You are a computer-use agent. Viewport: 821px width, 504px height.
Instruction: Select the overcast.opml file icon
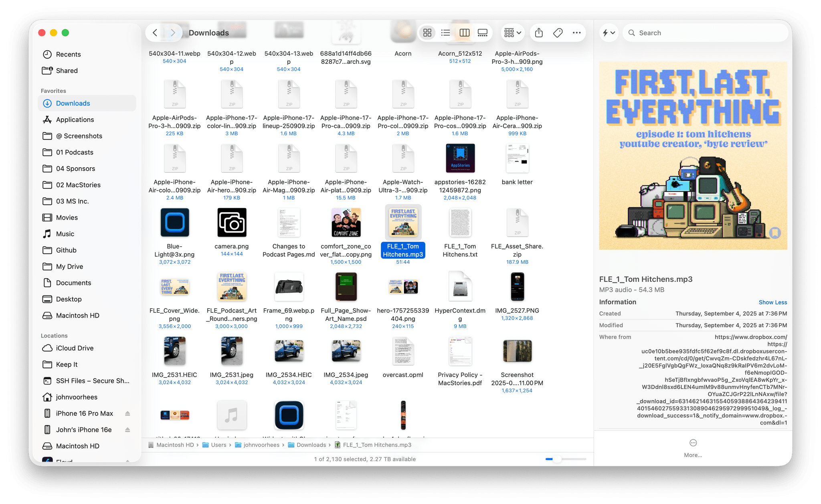[403, 351]
